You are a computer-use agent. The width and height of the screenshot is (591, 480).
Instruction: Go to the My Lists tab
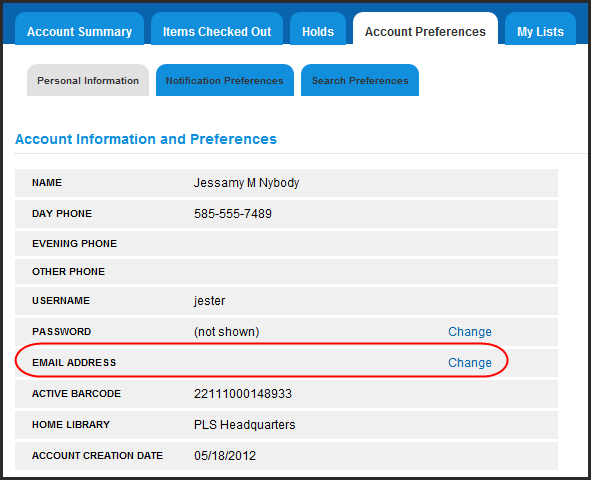[540, 29]
